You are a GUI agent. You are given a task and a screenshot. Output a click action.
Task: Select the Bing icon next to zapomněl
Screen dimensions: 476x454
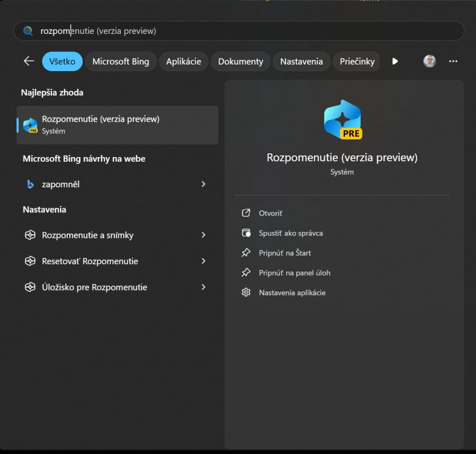pyautogui.click(x=30, y=184)
